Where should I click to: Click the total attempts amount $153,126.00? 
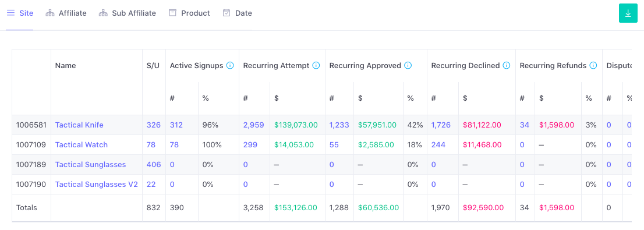pyautogui.click(x=296, y=208)
